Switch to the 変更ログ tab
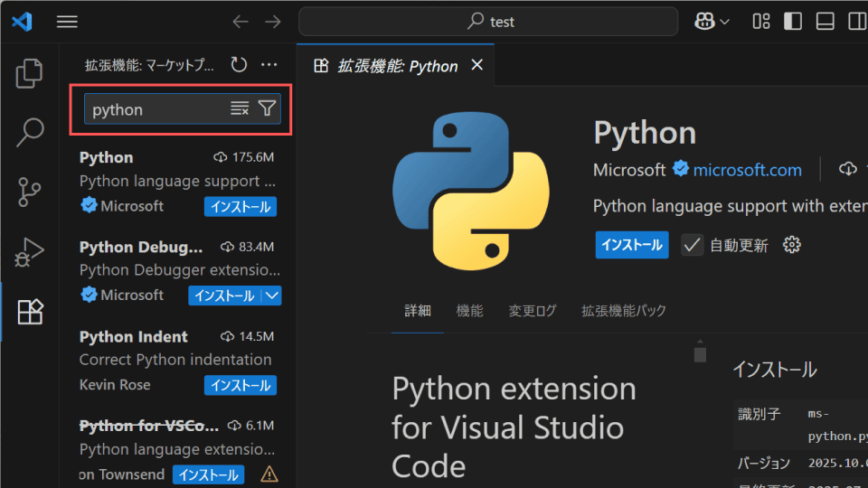The height and width of the screenshot is (488, 868). point(532,311)
